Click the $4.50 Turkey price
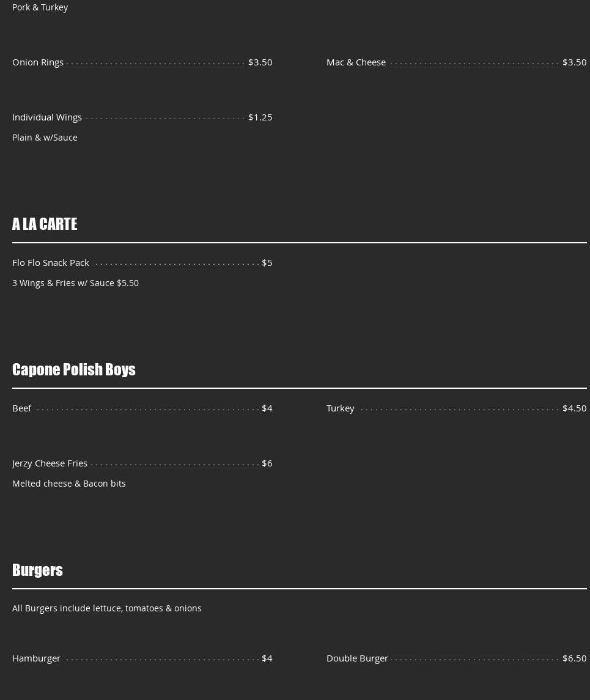Image resolution: width=590 pixels, height=700 pixels. [574, 408]
